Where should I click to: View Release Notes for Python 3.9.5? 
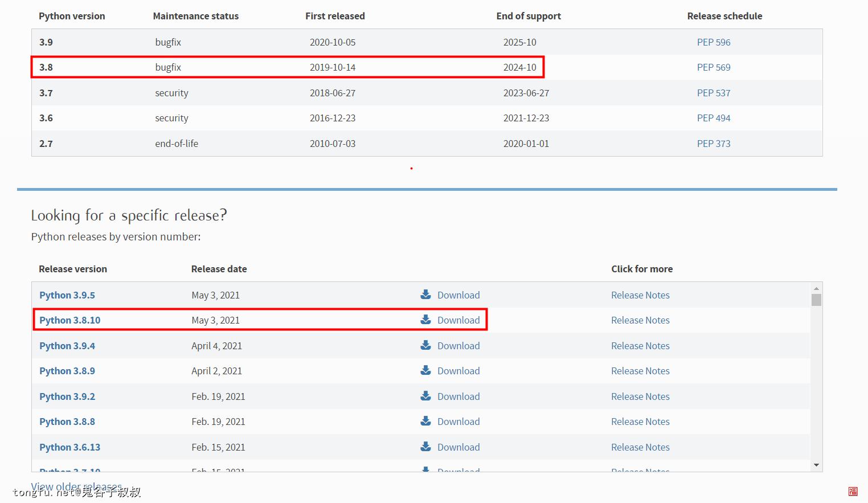coord(640,295)
